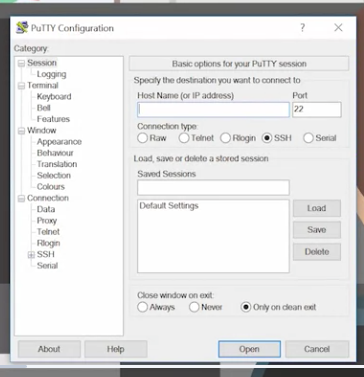Open the Connection category
364x377 pixels.
pos(48,198)
